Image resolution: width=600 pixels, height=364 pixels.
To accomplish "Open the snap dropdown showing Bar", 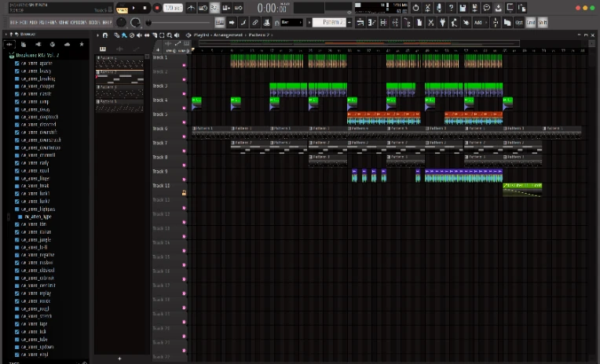I will [x=291, y=23].
